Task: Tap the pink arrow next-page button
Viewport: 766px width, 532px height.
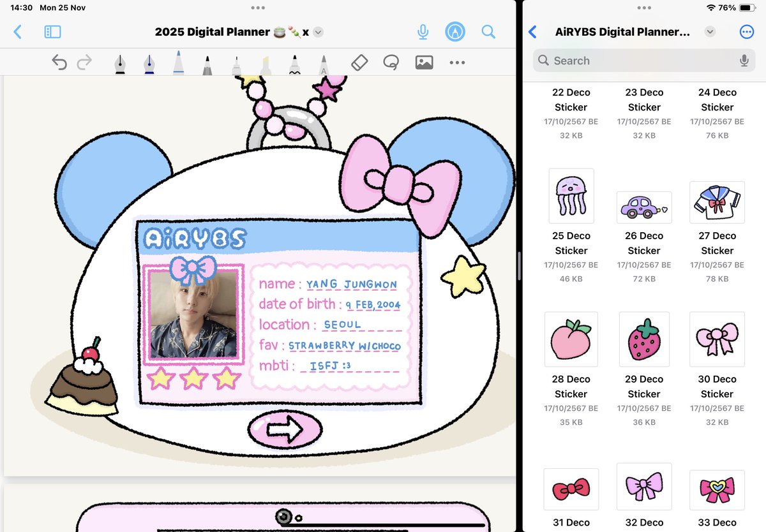Action: click(x=285, y=429)
